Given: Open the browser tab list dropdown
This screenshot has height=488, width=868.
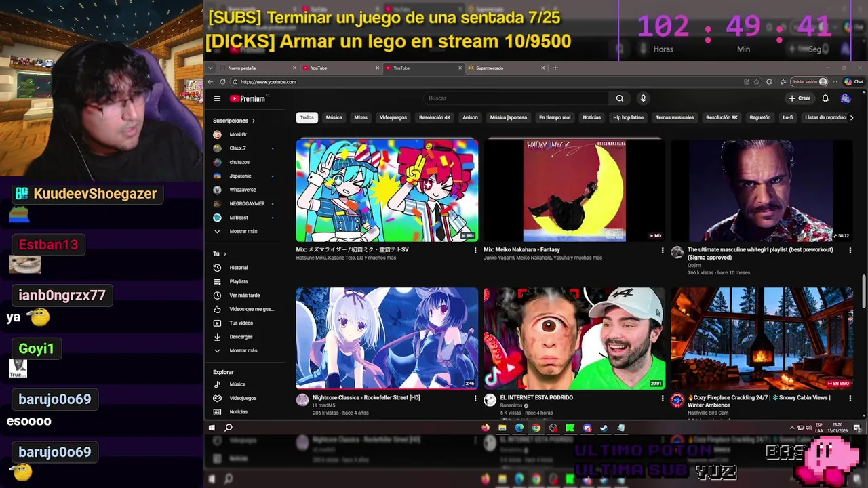Looking at the screenshot, I should 211,68.
